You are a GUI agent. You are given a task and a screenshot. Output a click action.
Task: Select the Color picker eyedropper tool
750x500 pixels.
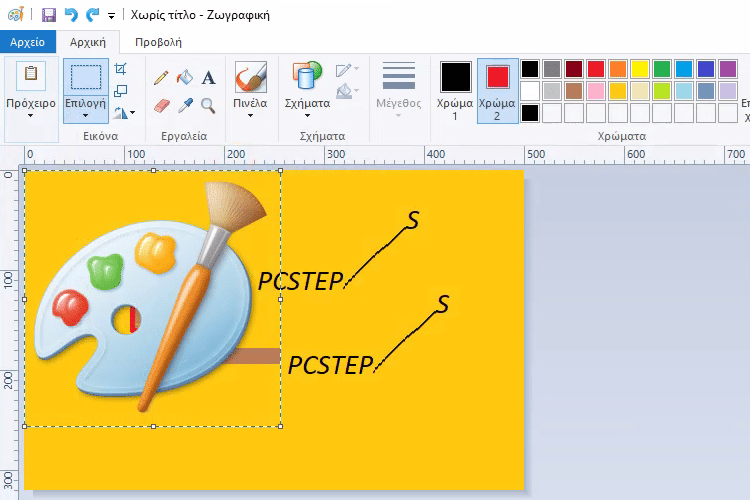click(x=185, y=105)
